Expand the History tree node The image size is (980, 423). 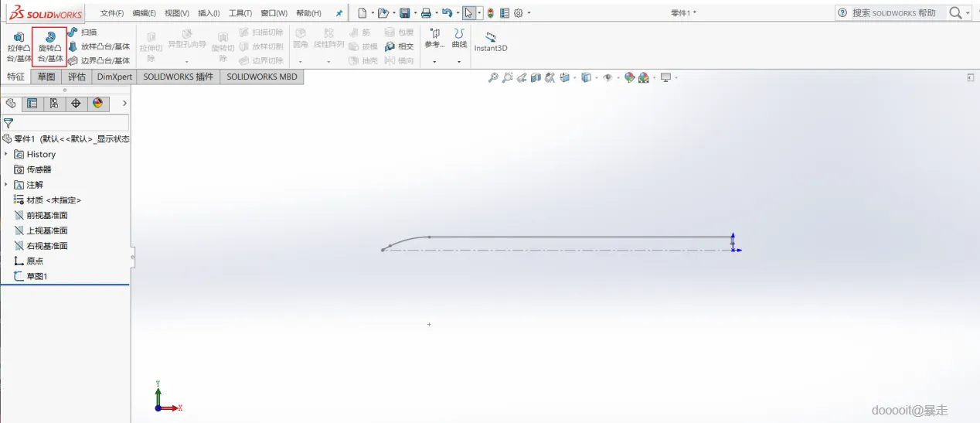click(5, 154)
